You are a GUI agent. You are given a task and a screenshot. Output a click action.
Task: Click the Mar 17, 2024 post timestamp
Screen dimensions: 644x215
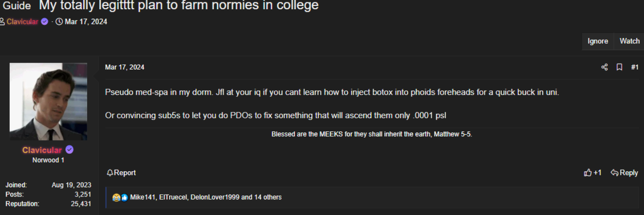(125, 67)
